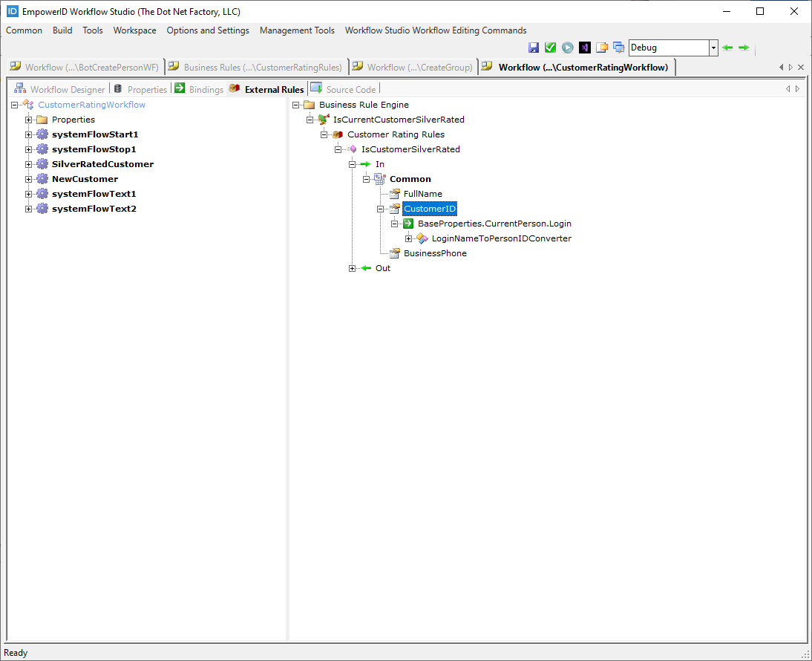Open the Options and Settings menu
The width and height of the screenshot is (812, 661).
point(208,30)
